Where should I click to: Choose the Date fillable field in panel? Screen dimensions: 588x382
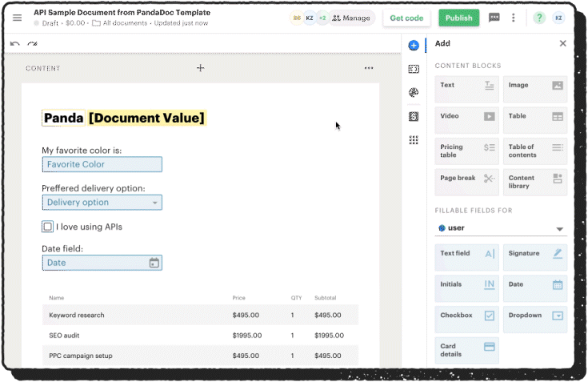(x=534, y=289)
